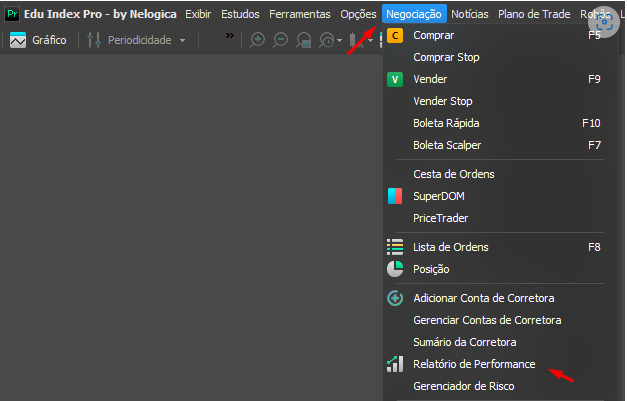Choose Adicionar Conta de Corretora label
This screenshot has width=627, height=401.
pos(484,298)
